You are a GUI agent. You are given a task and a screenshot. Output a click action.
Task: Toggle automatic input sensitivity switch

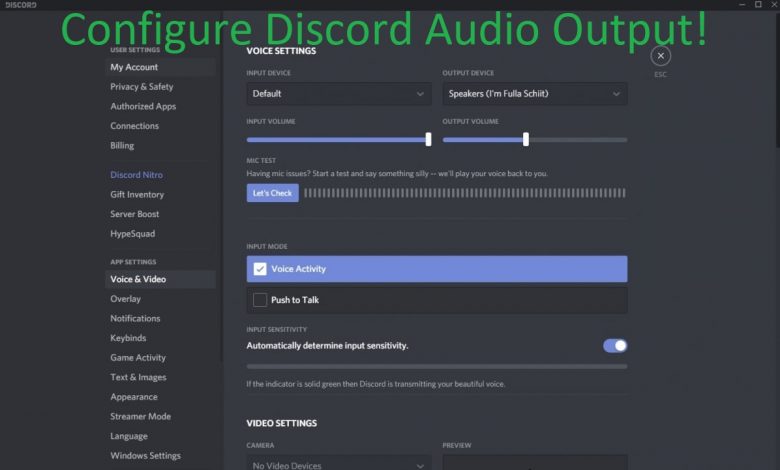615,346
